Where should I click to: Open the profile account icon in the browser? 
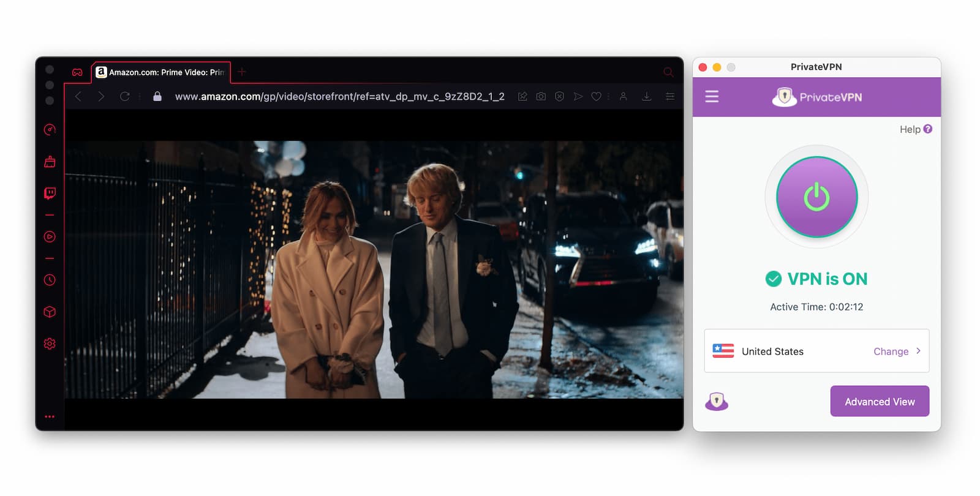(x=623, y=97)
